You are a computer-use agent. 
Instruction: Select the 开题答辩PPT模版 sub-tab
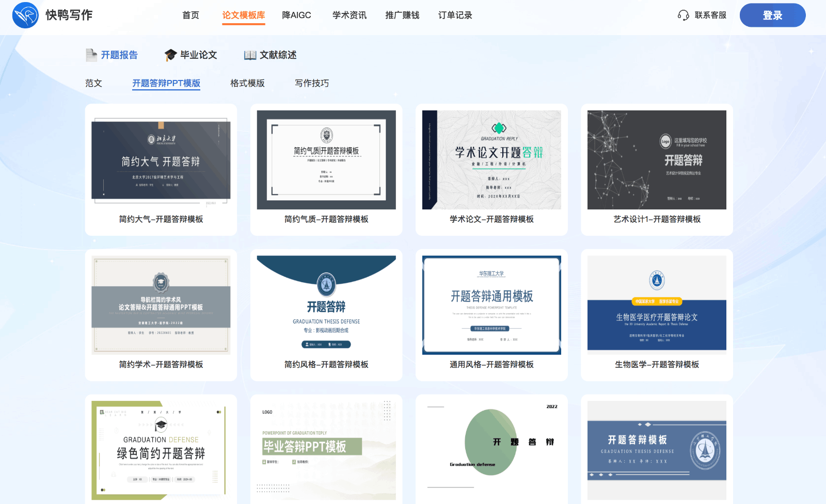point(166,83)
